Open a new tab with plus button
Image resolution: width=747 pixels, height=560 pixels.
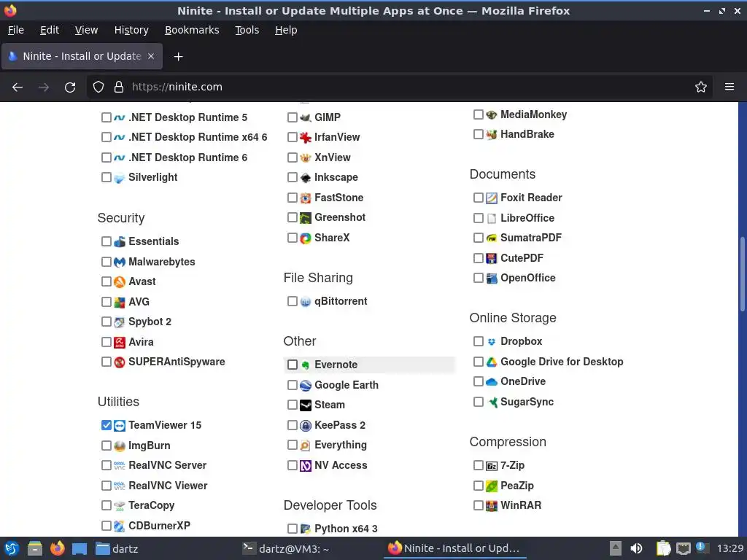(178, 57)
